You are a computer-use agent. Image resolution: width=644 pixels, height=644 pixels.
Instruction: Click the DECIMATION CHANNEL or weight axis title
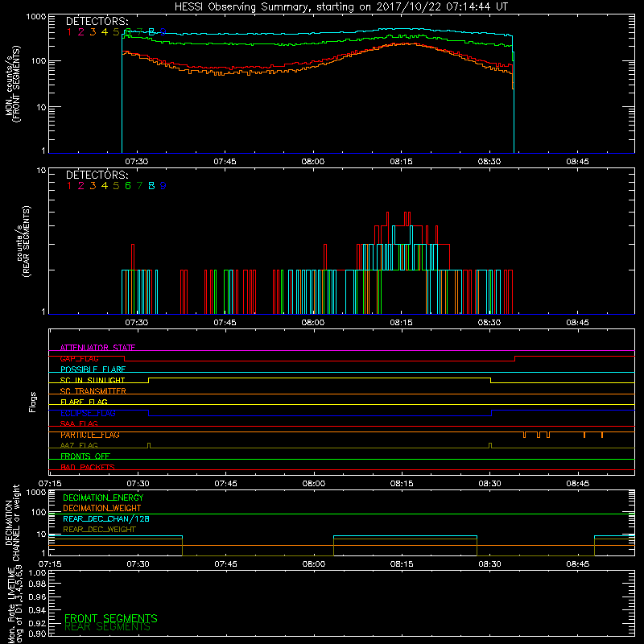click(x=12, y=523)
